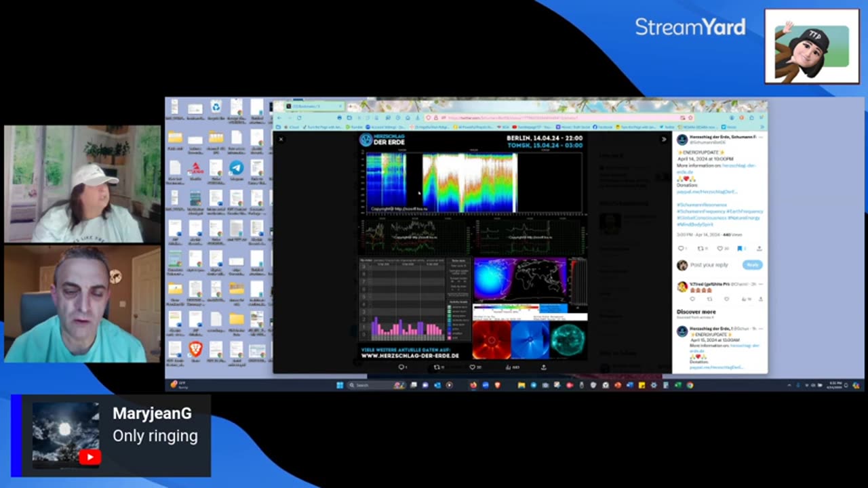Screen dimensions: 868x488
Task: Reload the page in the browser
Action: point(299,117)
